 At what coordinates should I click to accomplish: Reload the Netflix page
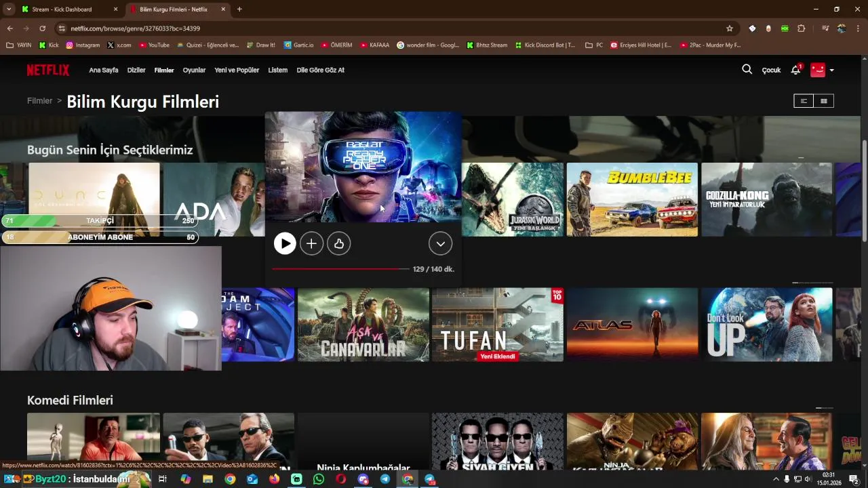tap(42, 28)
